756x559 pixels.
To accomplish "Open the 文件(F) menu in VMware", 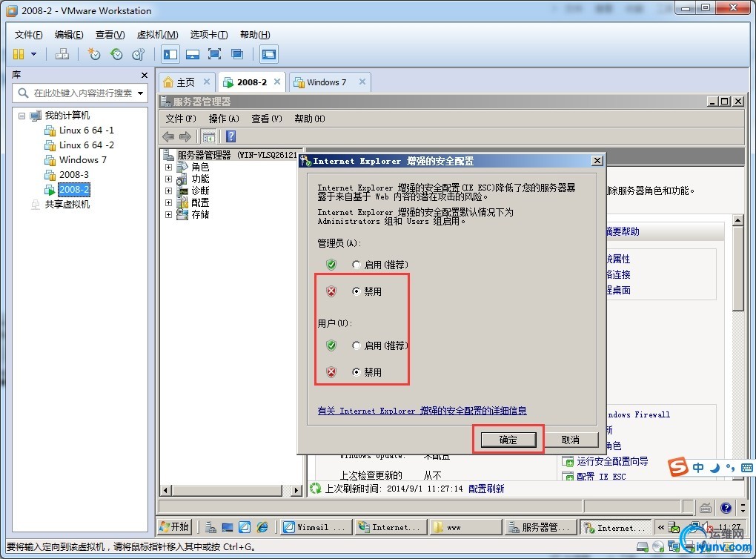I will [x=28, y=35].
